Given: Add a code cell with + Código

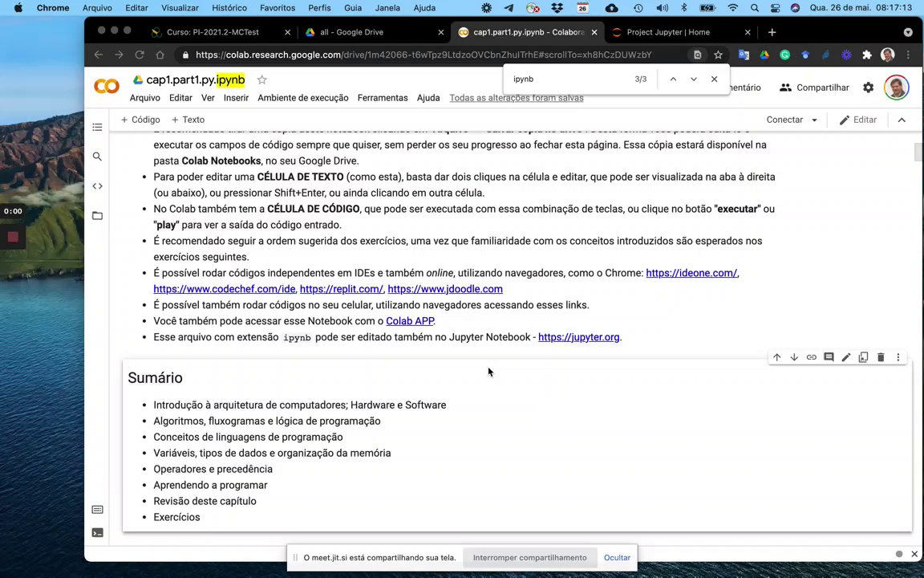Looking at the screenshot, I should [140, 120].
